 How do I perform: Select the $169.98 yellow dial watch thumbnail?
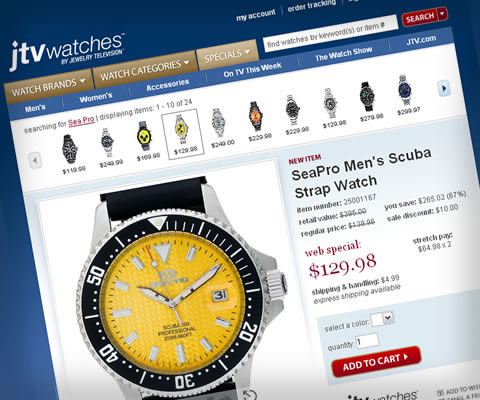tap(146, 140)
